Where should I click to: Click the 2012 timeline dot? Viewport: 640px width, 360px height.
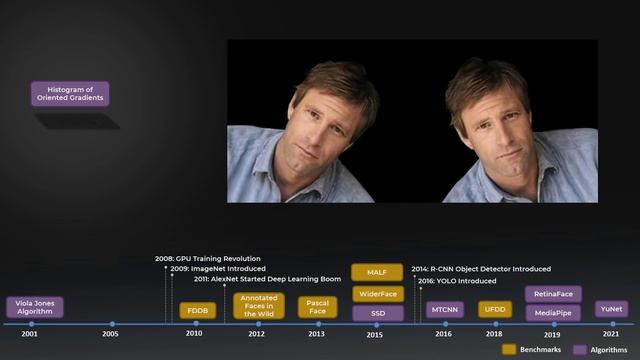pyautogui.click(x=258, y=324)
